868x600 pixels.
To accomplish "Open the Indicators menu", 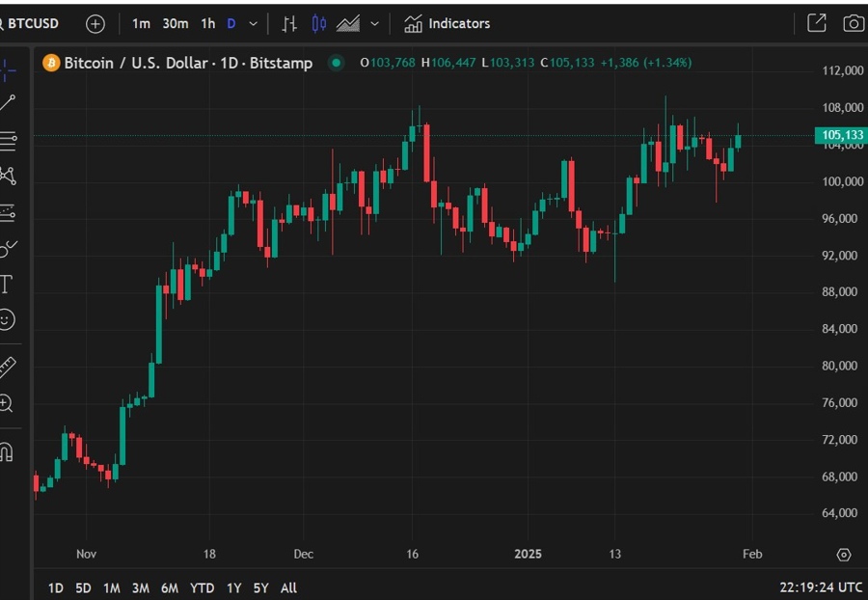I will click(447, 24).
